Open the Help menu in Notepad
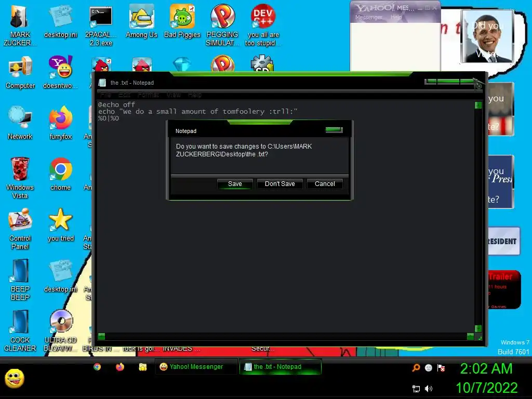 tap(195, 95)
